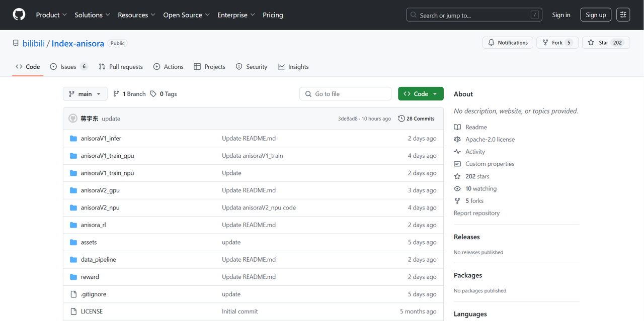Open the Actions tab
This screenshot has height=321, width=644.
(x=169, y=67)
